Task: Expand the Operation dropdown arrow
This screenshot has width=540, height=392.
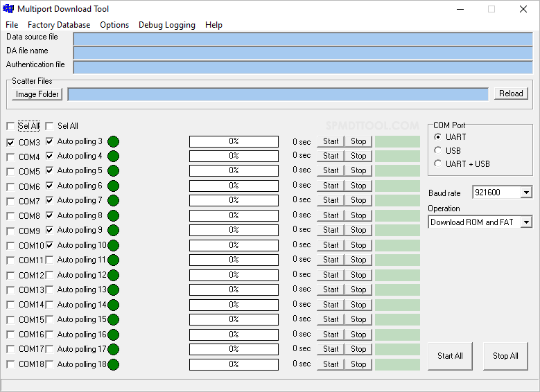Action: tap(526, 222)
